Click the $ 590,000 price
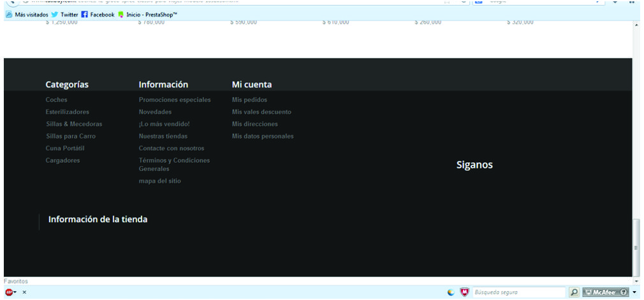 point(244,22)
